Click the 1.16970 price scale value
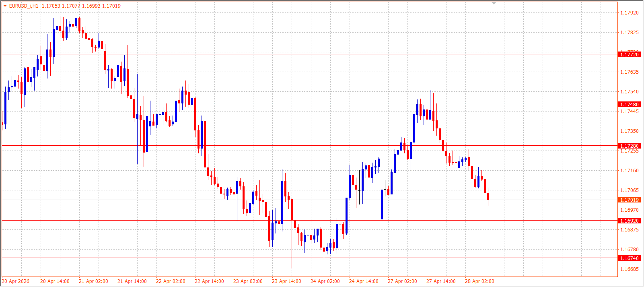The height and width of the screenshot is (287, 644). pyautogui.click(x=629, y=210)
